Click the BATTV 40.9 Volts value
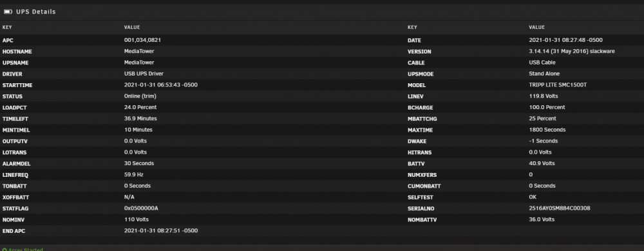This screenshot has width=644, height=251. [542, 163]
